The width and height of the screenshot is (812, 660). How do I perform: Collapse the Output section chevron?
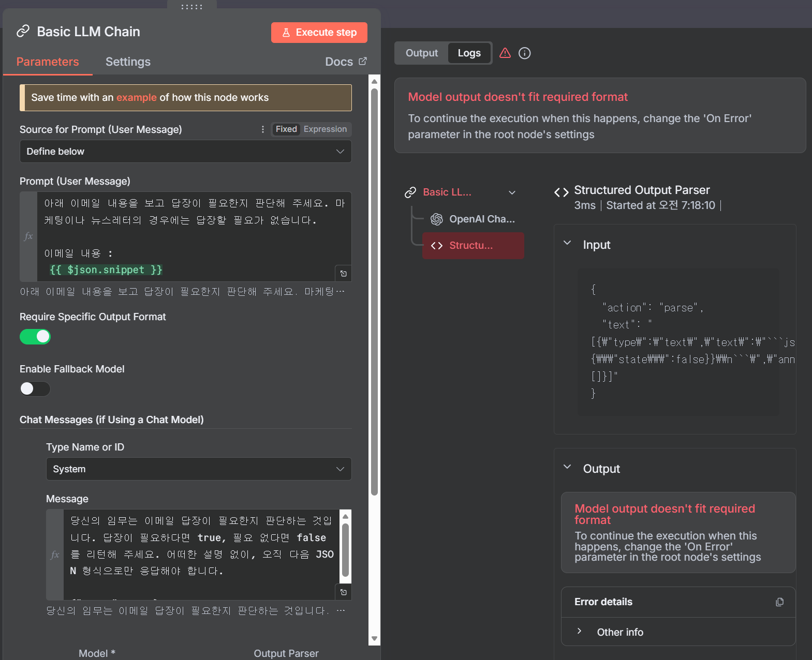tap(567, 467)
